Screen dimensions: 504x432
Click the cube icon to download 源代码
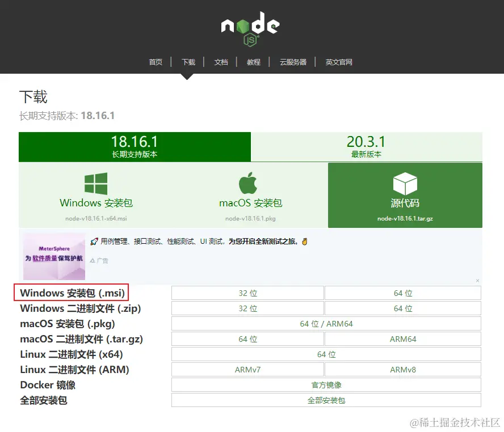(x=405, y=183)
